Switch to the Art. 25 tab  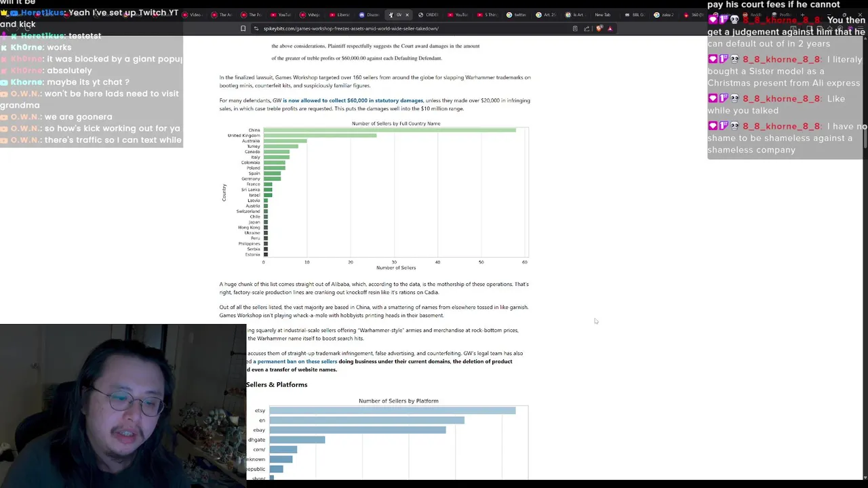[x=546, y=15]
